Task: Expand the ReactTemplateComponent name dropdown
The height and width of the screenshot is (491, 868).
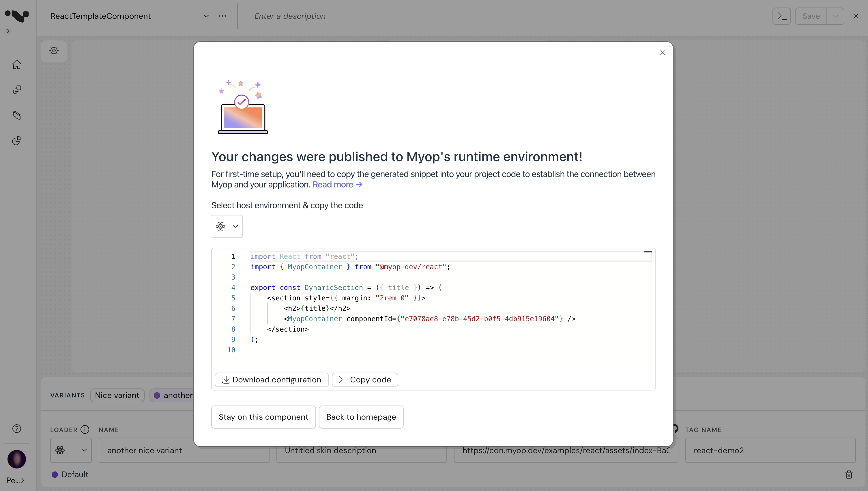Action: 206,16
